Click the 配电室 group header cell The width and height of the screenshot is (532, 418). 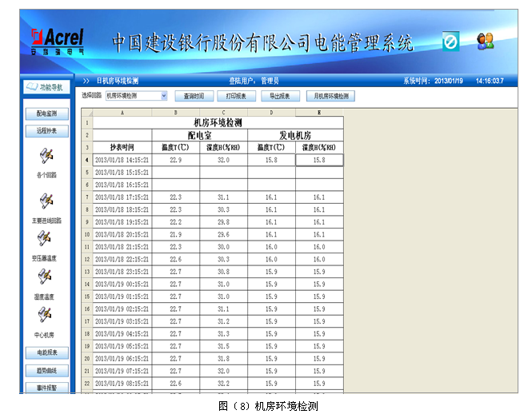pyautogui.click(x=200, y=135)
